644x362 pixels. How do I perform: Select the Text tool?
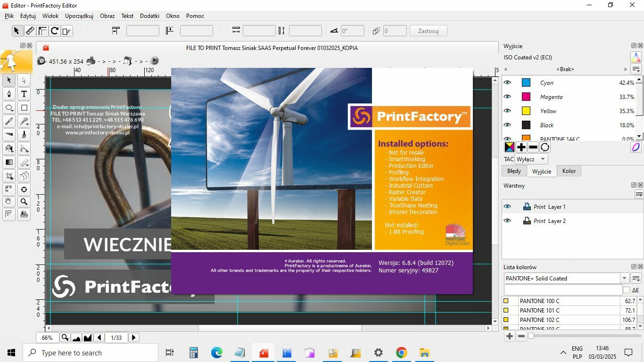(24, 94)
